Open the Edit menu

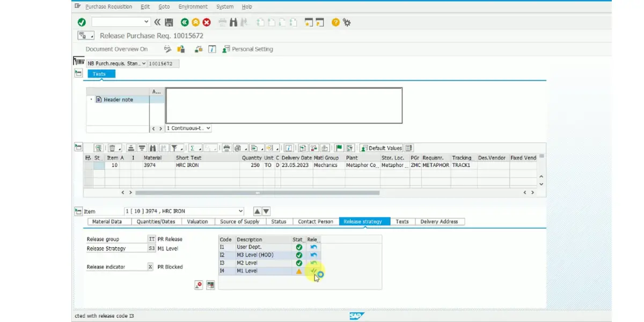145,6
